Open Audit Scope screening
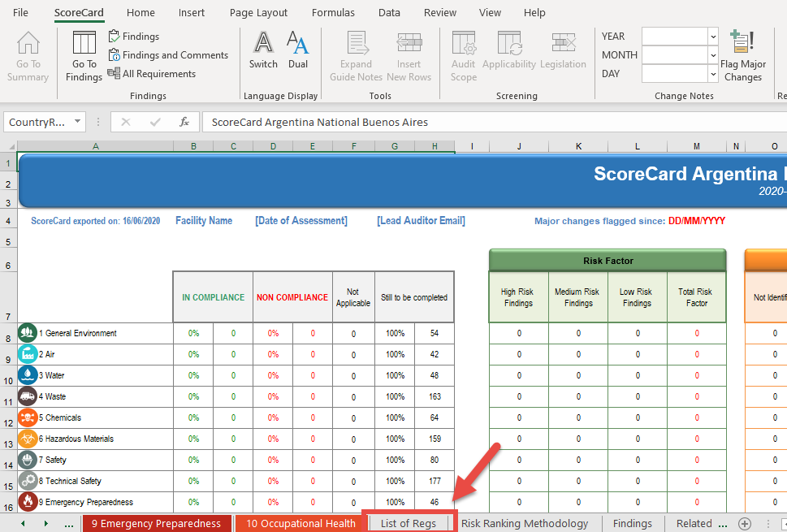The width and height of the screenshot is (787, 532). [463, 56]
